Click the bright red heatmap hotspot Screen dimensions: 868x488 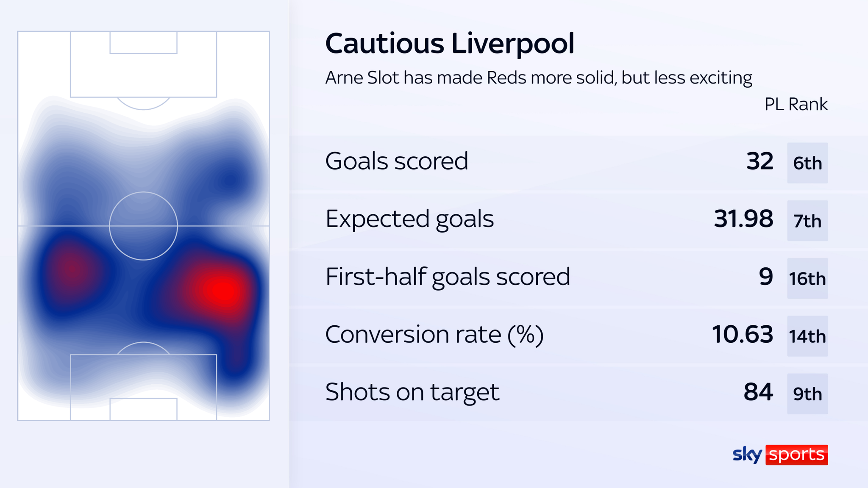(223, 291)
